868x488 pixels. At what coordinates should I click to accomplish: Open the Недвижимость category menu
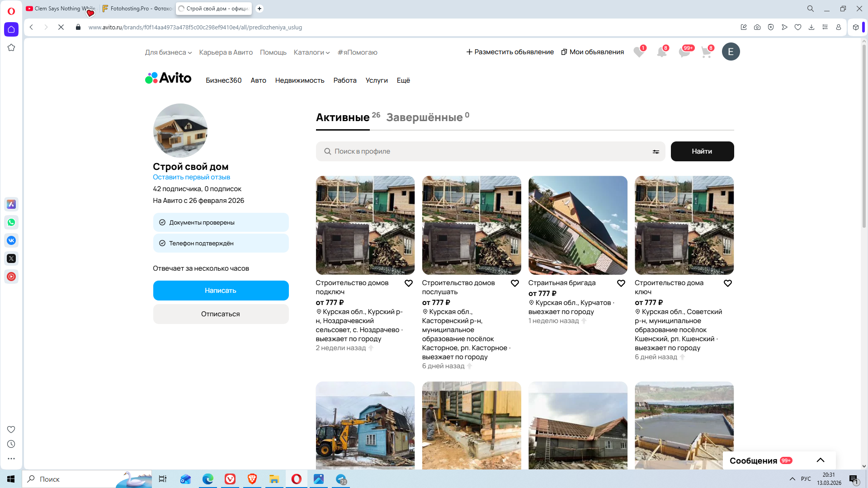click(x=300, y=80)
